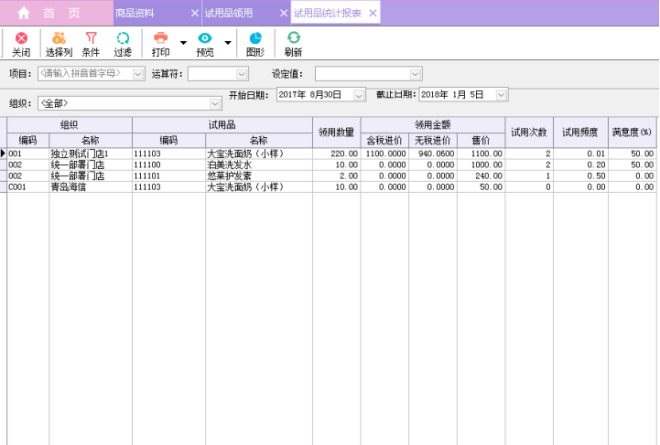This screenshot has width=660, height=445.
Task: Expand the 预览 dropdown arrow
Action: coord(228,43)
